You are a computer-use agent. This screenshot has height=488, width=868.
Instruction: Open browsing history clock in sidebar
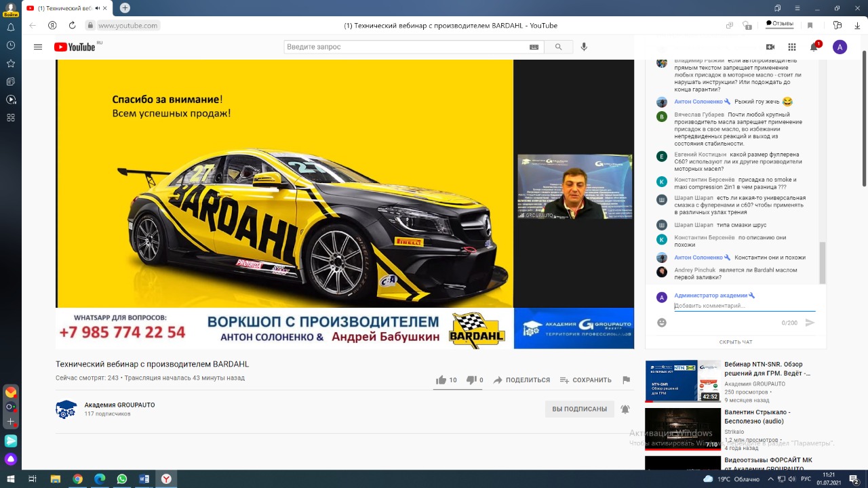click(x=11, y=45)
